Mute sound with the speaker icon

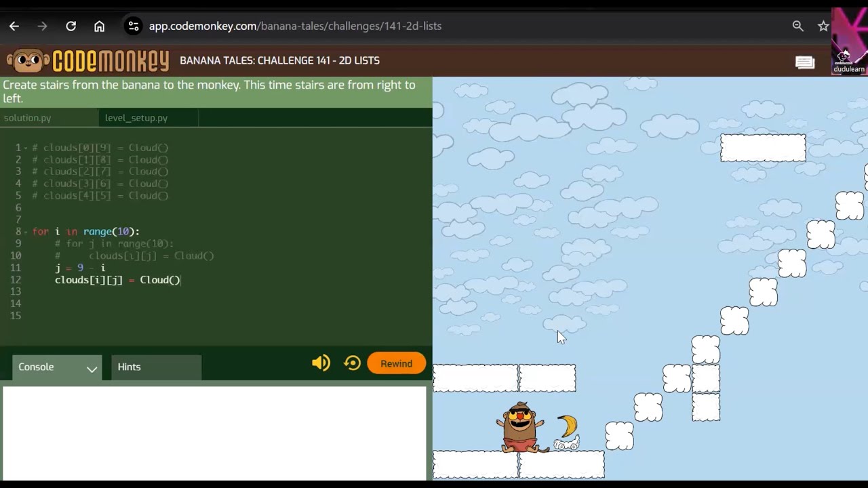coord(321,363)
